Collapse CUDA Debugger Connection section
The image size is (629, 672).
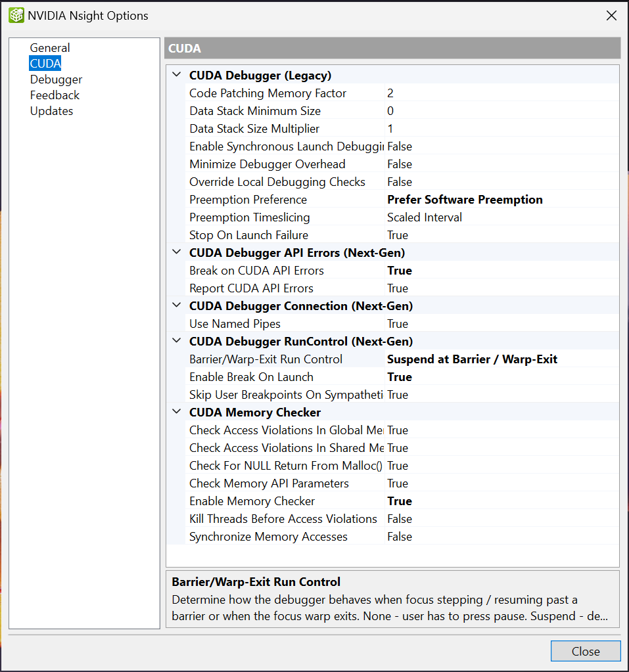[175, 305]
